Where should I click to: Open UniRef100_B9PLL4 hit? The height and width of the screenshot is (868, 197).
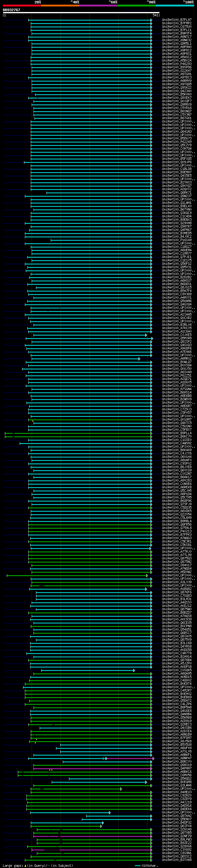tap(176, 433)
